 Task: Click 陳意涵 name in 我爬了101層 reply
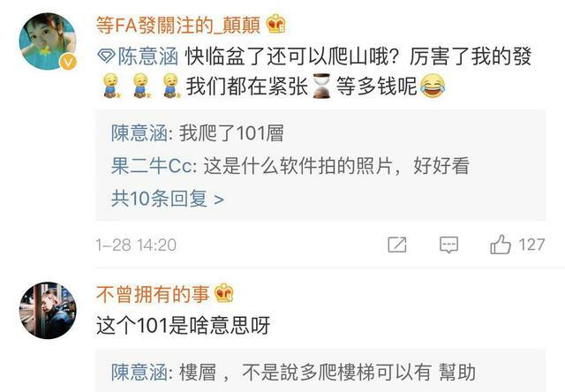[x=139, y=133]
